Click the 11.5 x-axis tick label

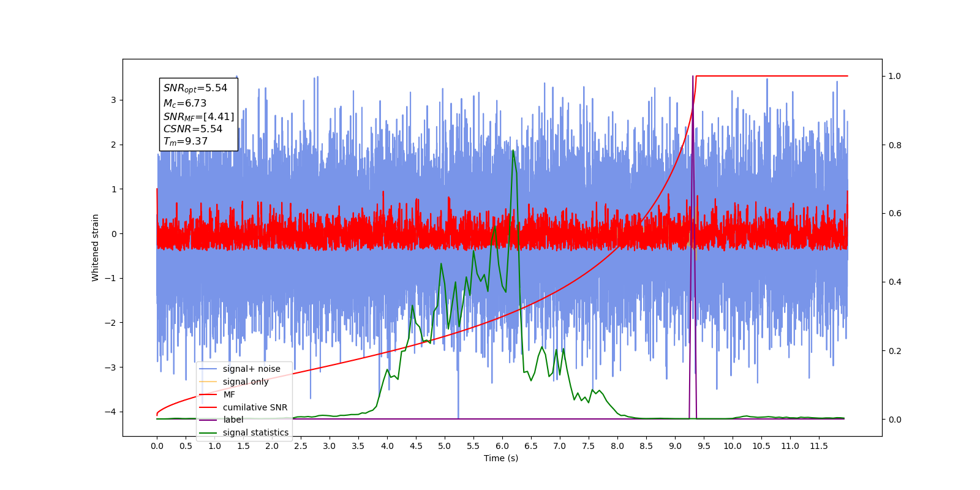(819, 446)
